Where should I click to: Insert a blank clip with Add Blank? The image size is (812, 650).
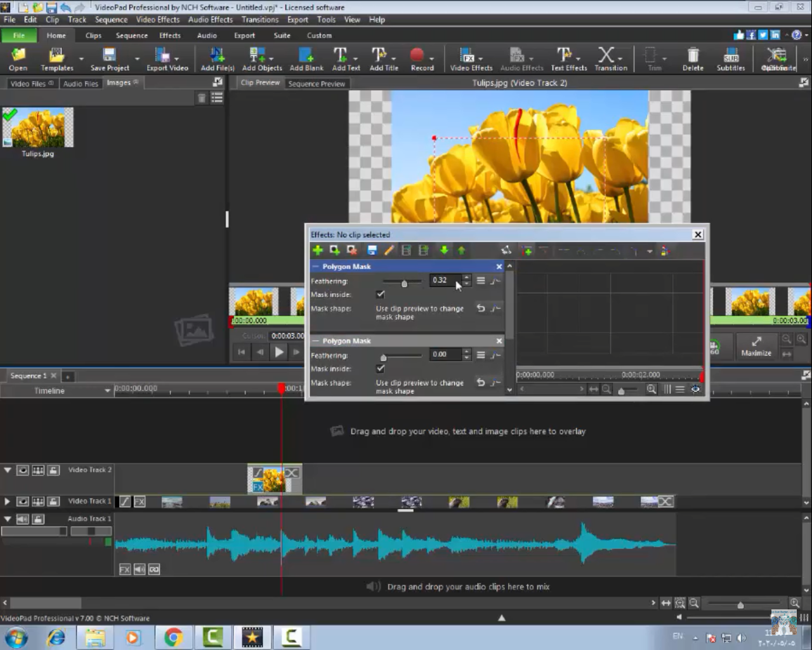pos(306,59)
